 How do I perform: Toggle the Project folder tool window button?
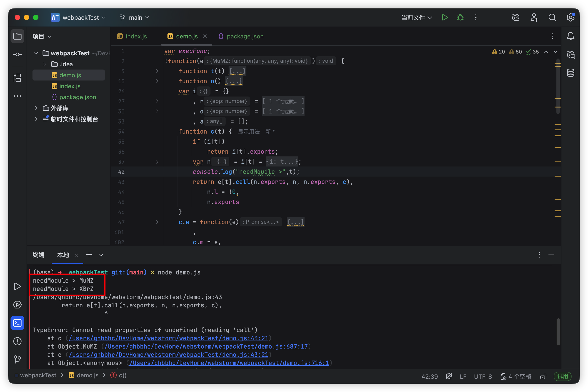(x=17, y=36)
